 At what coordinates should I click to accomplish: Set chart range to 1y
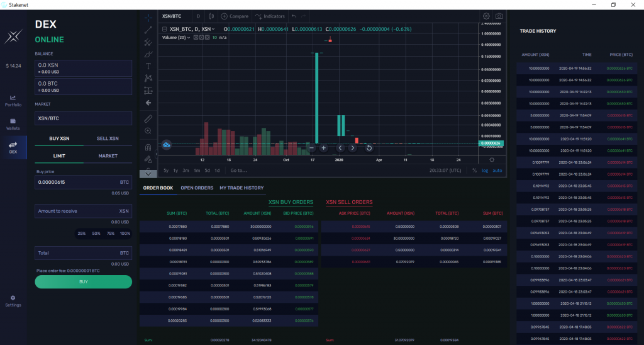click(x=175, y=171)
